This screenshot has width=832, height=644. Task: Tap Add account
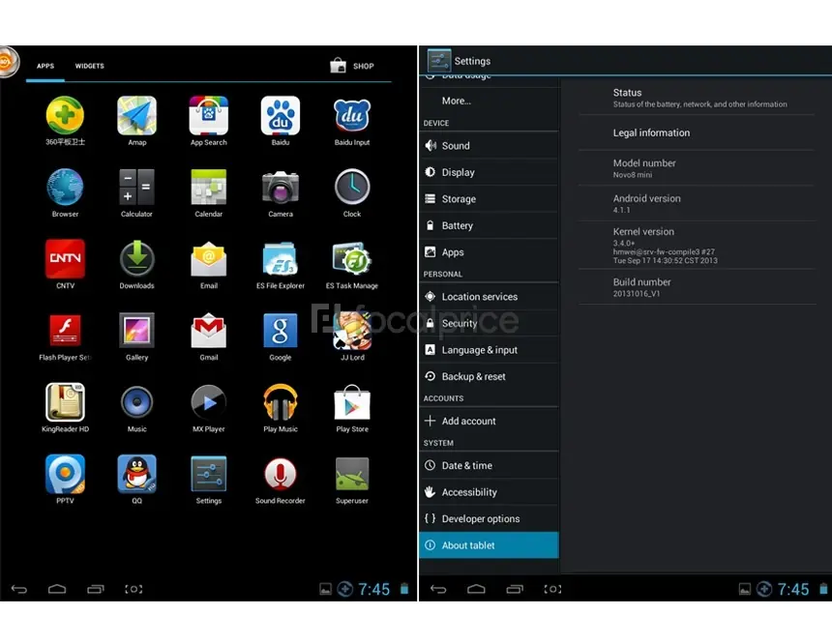point(489,421)
